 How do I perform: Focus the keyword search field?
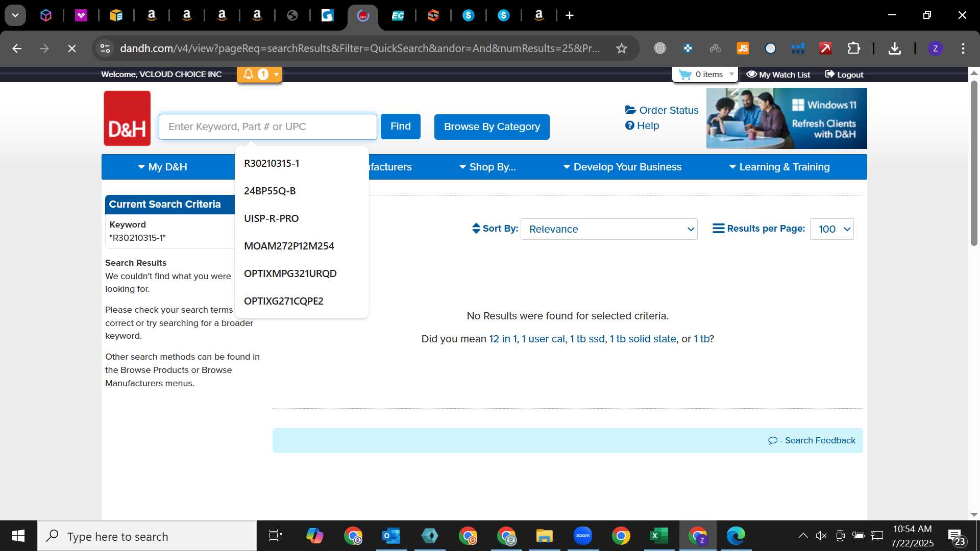268,127
